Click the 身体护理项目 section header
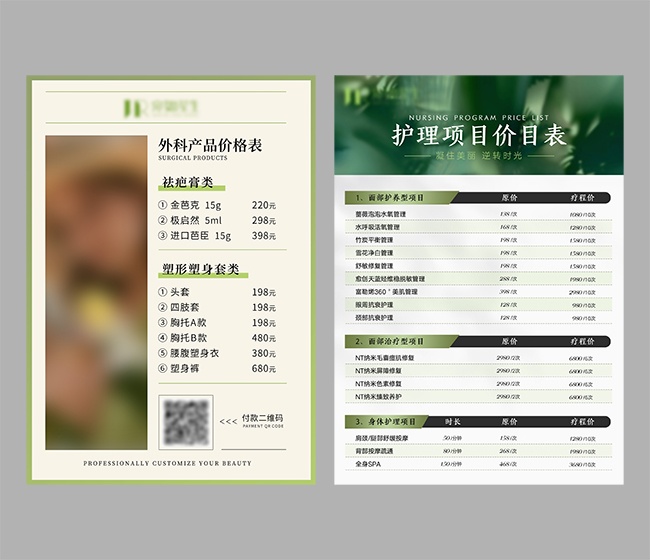The width and height of the screenshot is (650, 560). [x=386, y=422]
